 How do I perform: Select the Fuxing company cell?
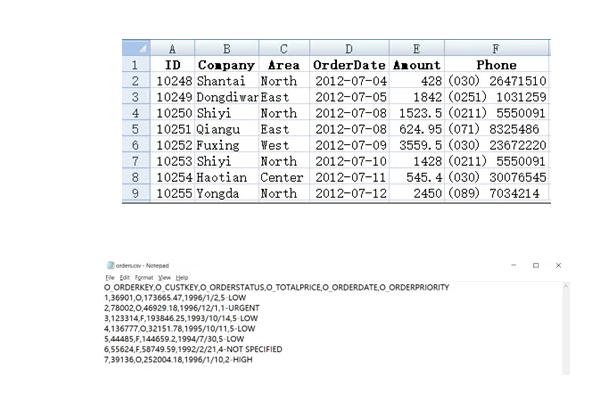226,145
